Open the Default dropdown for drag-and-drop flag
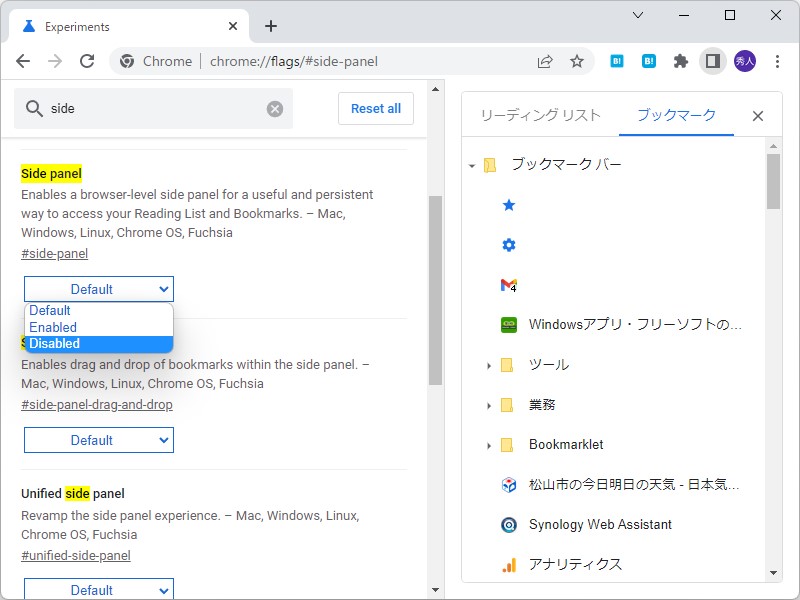 (98, 440)
